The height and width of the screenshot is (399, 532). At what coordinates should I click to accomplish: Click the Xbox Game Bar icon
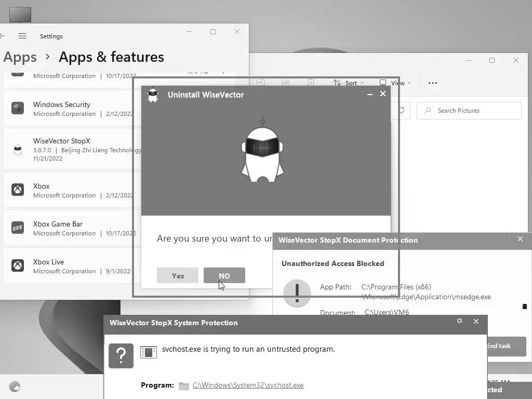coord(18,228)
